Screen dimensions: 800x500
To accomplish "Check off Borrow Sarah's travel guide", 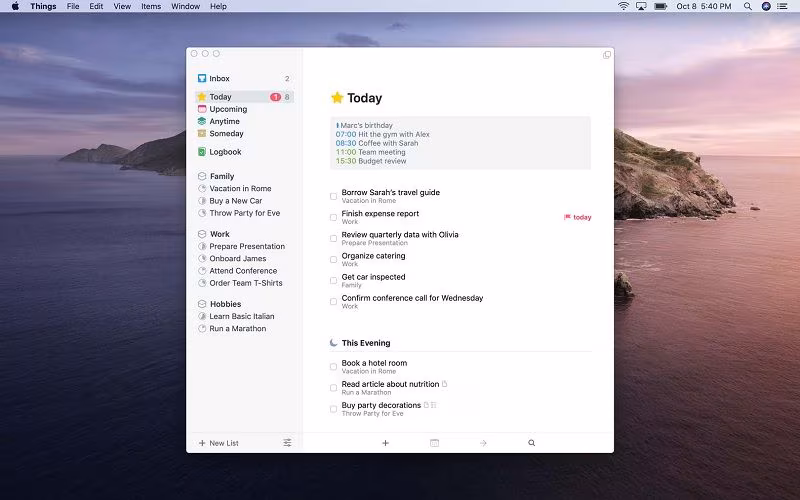I will pos(333,196).
